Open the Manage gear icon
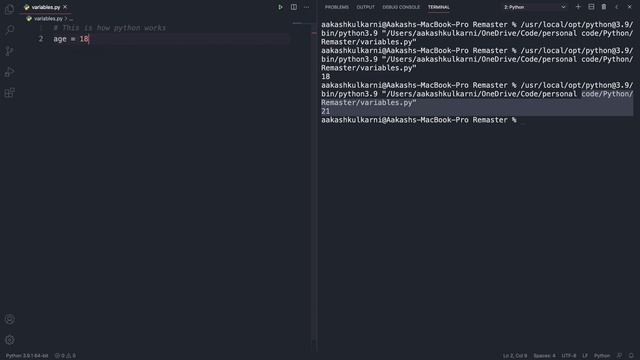640x360 pixels. coord(9,340)
